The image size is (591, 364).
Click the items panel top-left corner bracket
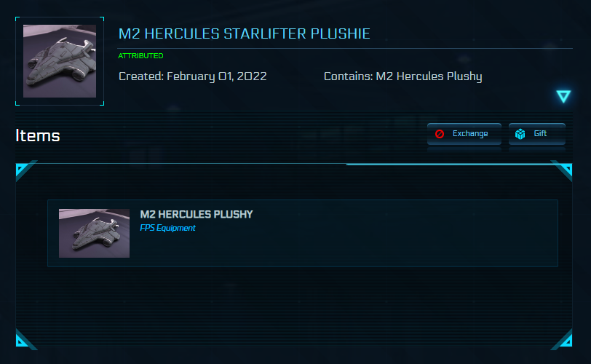pos(23,171)
